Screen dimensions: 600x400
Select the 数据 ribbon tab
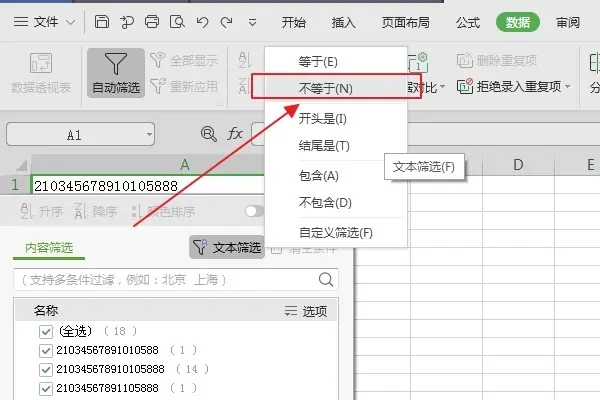tap(518, 22)
